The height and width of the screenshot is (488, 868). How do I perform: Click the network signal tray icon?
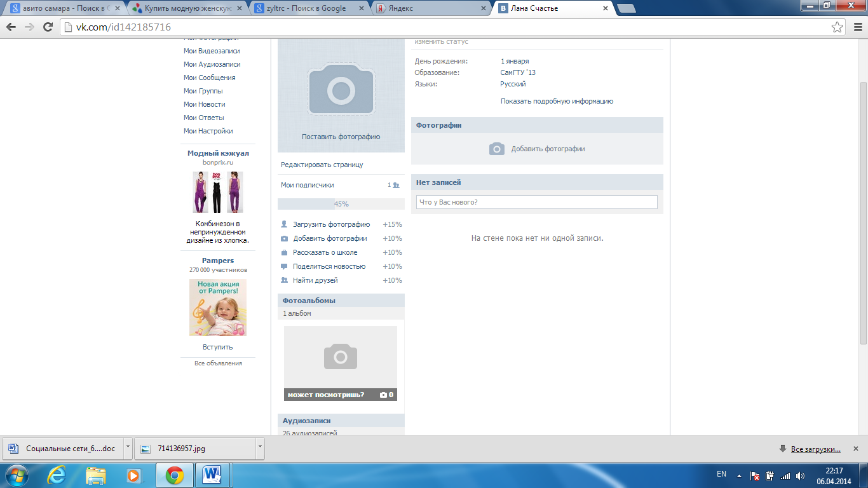click(x=785, y=475)
